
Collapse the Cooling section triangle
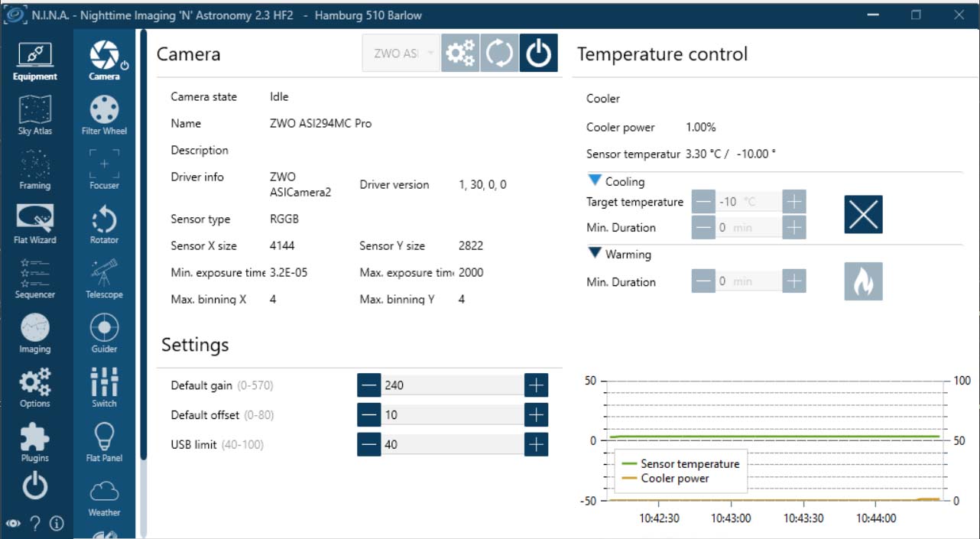click(595, 181)
